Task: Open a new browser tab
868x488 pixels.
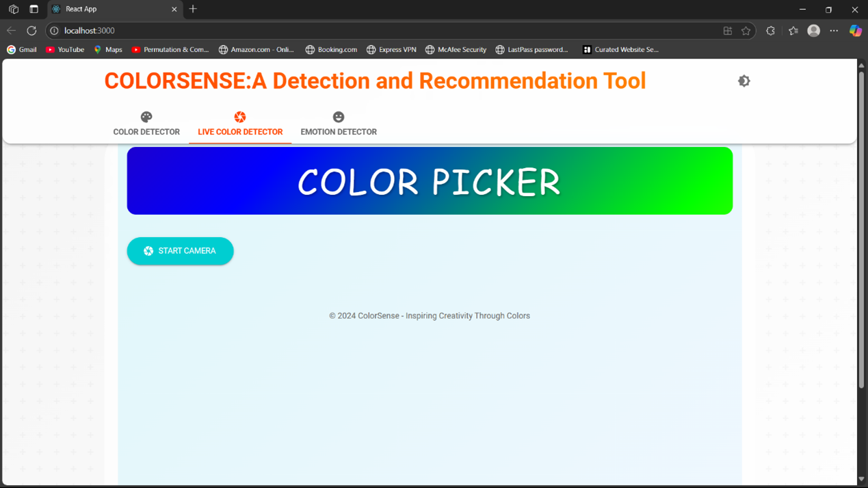Action: click(x=193, y=10)
